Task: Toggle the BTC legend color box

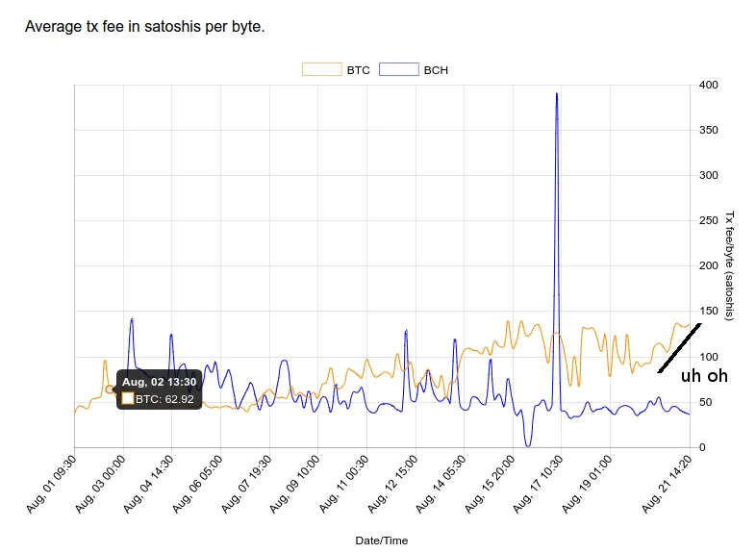Action: (322, 69)
